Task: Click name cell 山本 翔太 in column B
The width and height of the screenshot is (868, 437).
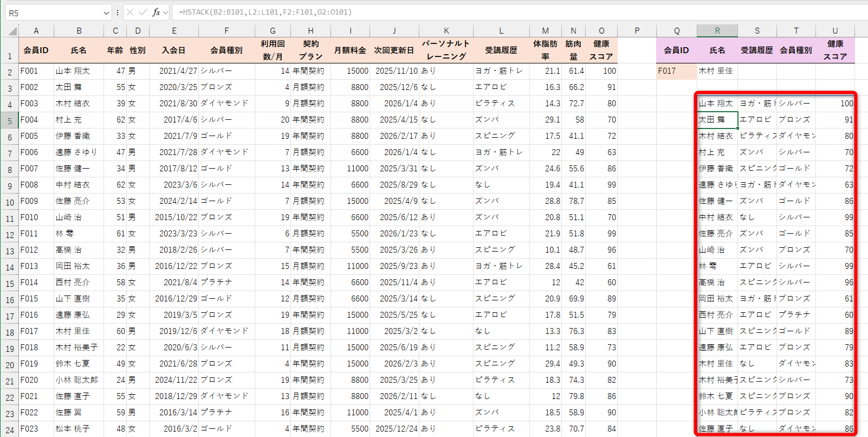Action: pos(79,71)
